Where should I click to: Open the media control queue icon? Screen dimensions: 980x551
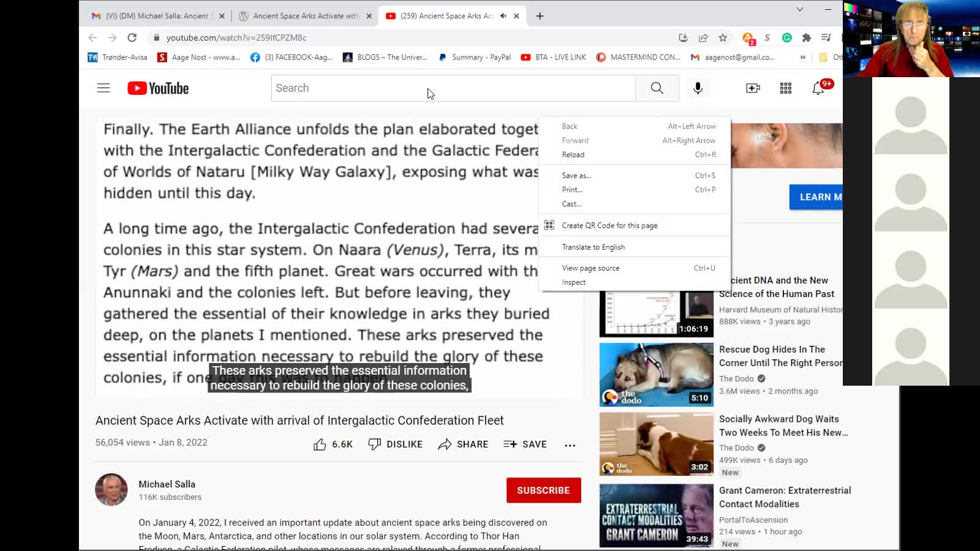(x=826, y=37)
